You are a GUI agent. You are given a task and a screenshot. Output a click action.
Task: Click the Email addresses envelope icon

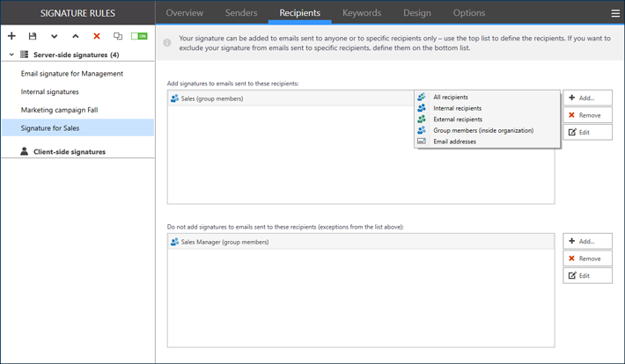[422, 142]
